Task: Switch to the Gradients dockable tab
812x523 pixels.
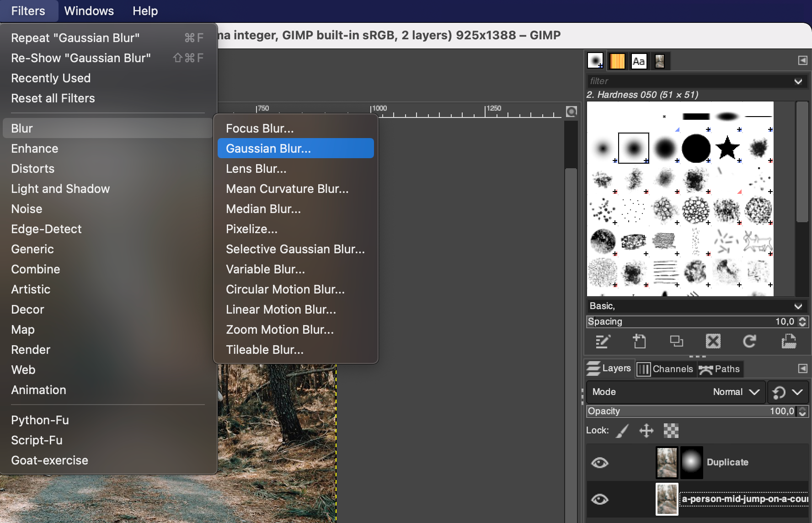Action: coord(617,61)
